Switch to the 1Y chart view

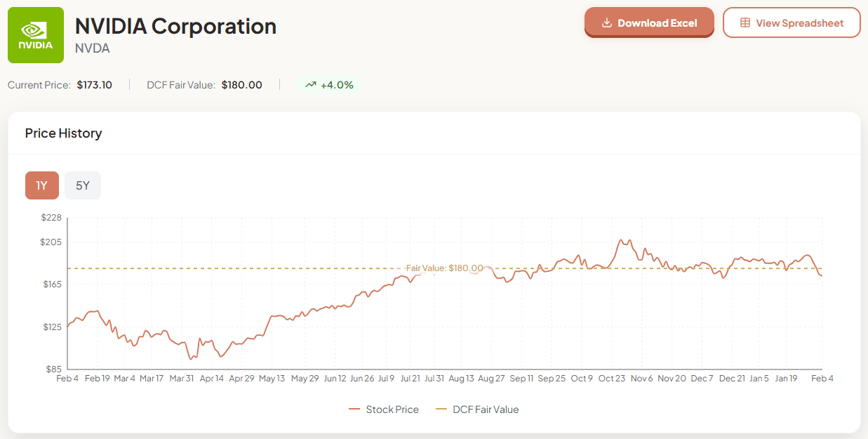point(41,185)
